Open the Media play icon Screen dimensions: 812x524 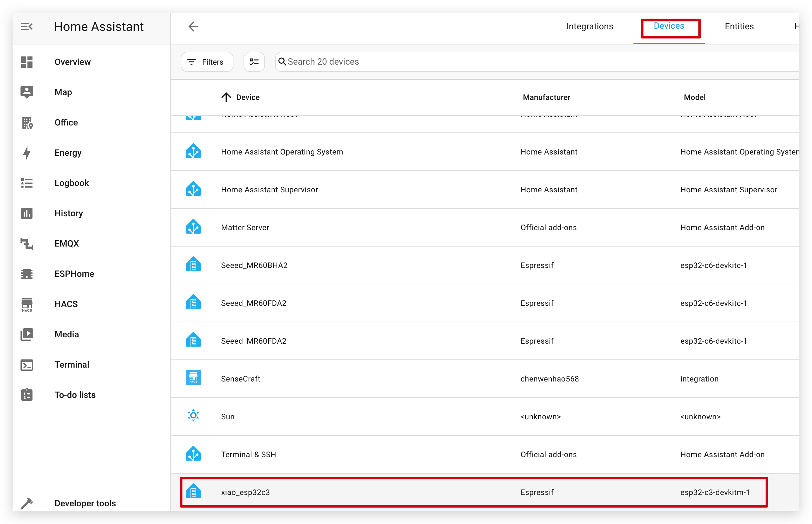[x=26, y=335]
